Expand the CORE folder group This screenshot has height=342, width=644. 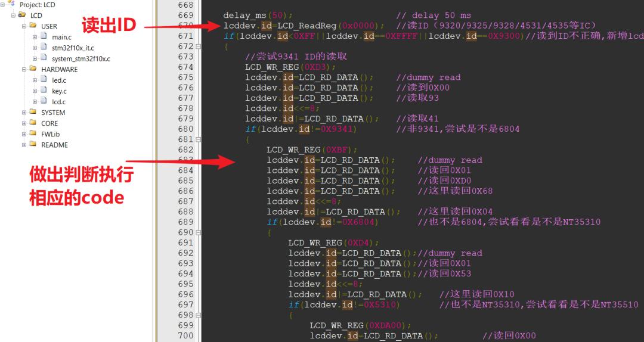pyautogui.click(x=24, y=123)
